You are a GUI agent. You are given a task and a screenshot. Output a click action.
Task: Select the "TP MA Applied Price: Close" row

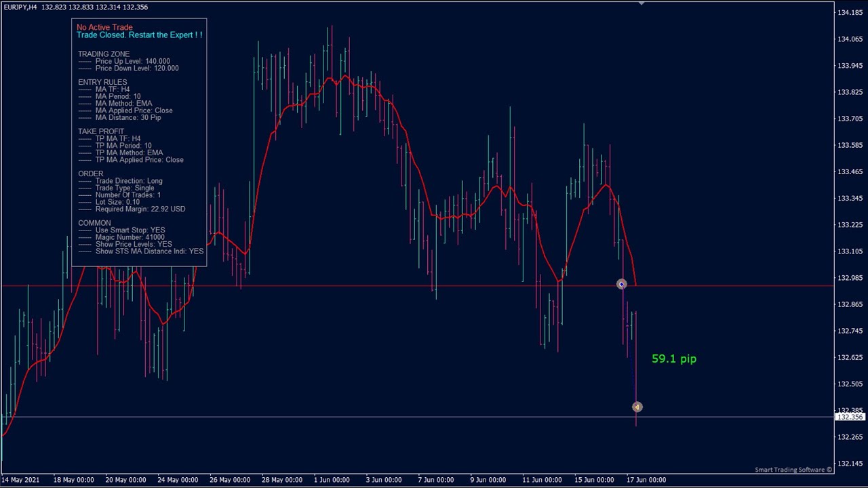(131, 160)
